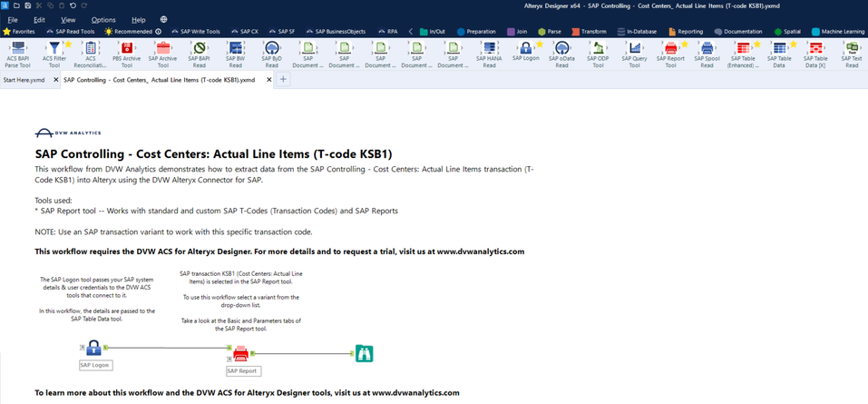This screenshot has height=404, width=868.
Task: Toggle favorite star on SAP Report Tool
Action: click(x=685, y=44)
